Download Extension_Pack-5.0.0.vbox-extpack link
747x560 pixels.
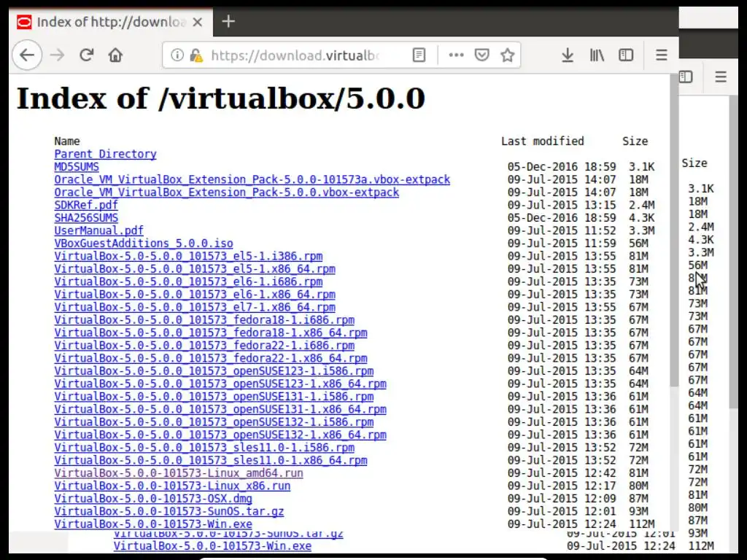(x=227, y=192)
